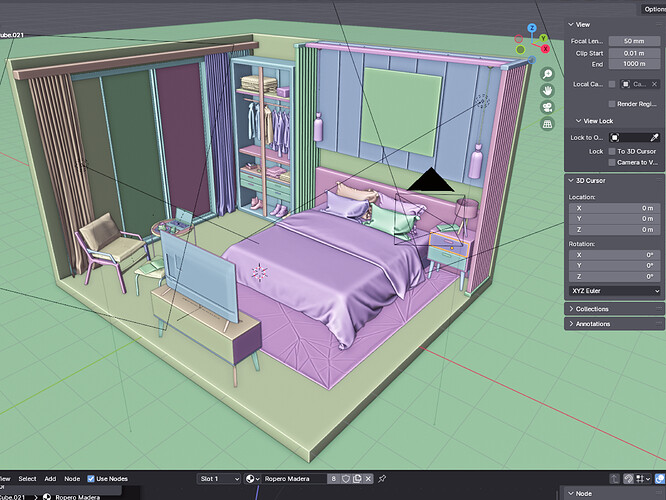Click the 3D Cursor Rotation X field
This screenshot has width=666, height=500.
click(615, 255)
